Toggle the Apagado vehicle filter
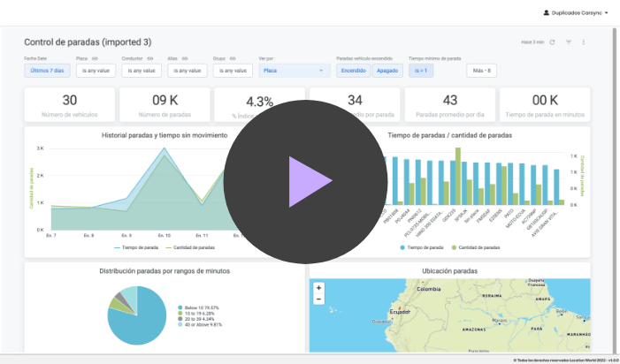The height and width of the screenshot is (364, 620). click(387, 70)
